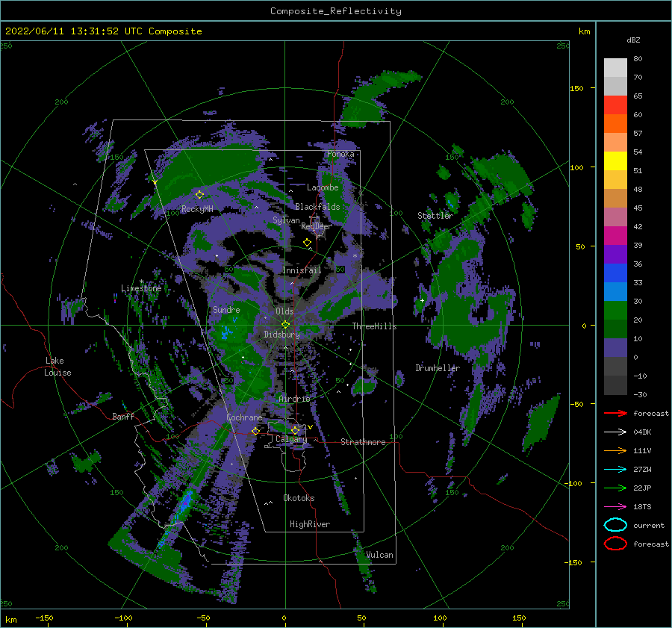The height and width of the screenshot is (628, 672).
Task: Pick the red 65 dBZ color swatch
Action: pos(615,105)
